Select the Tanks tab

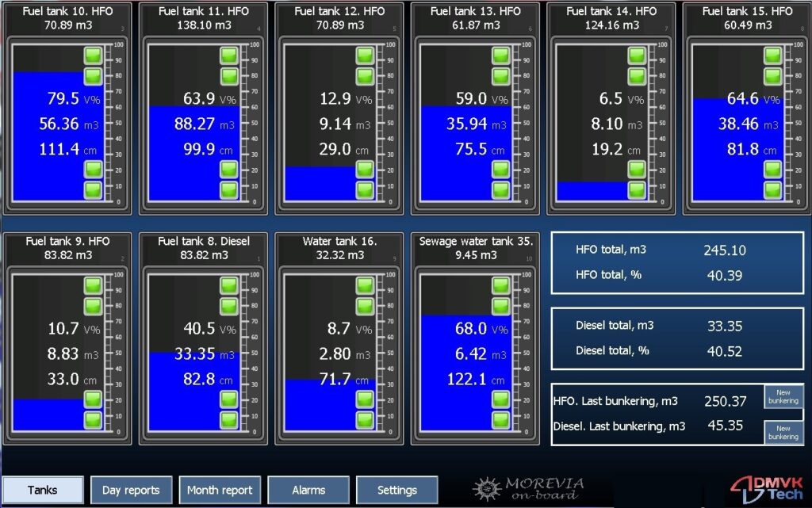pos(43,490)
